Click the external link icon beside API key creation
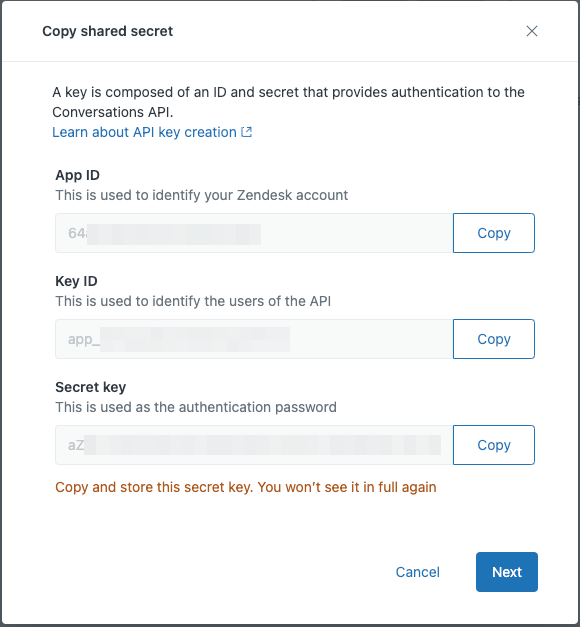 click(247, 132)
